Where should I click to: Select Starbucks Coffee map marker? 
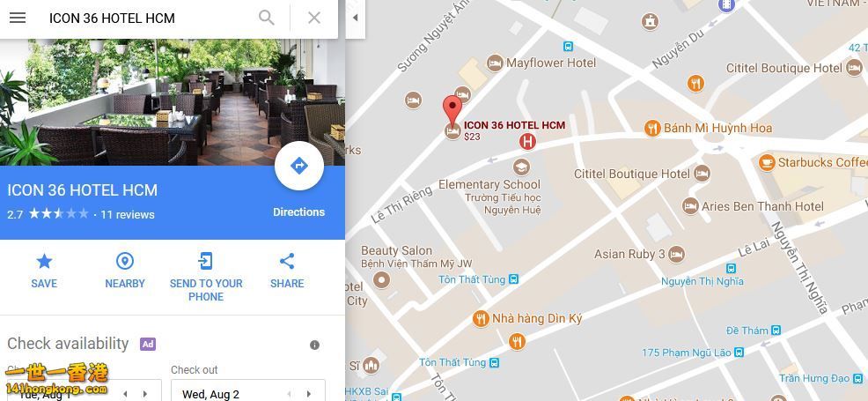(x=767, y=162)
